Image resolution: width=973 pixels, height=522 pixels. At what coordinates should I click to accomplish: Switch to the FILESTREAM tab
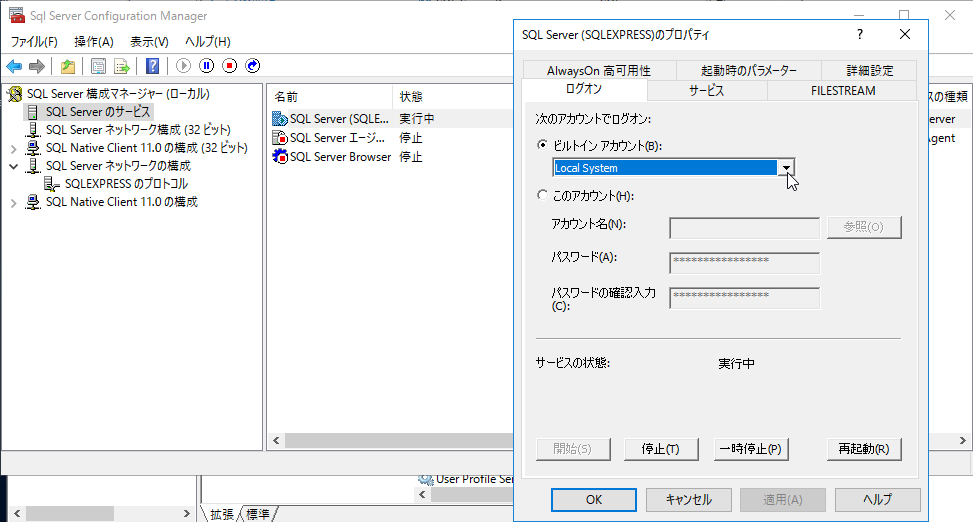pos(842,90)
